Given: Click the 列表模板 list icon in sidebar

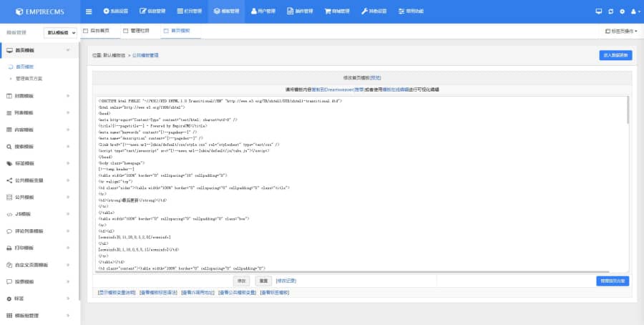Looking at the screenshot, I should [x=9, y=112].
